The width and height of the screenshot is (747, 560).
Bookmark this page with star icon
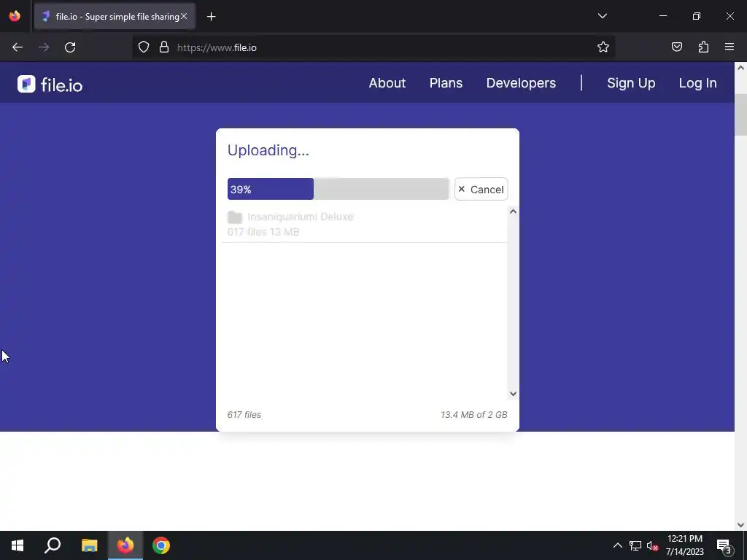pyautogui.click(x=603, y=47)
